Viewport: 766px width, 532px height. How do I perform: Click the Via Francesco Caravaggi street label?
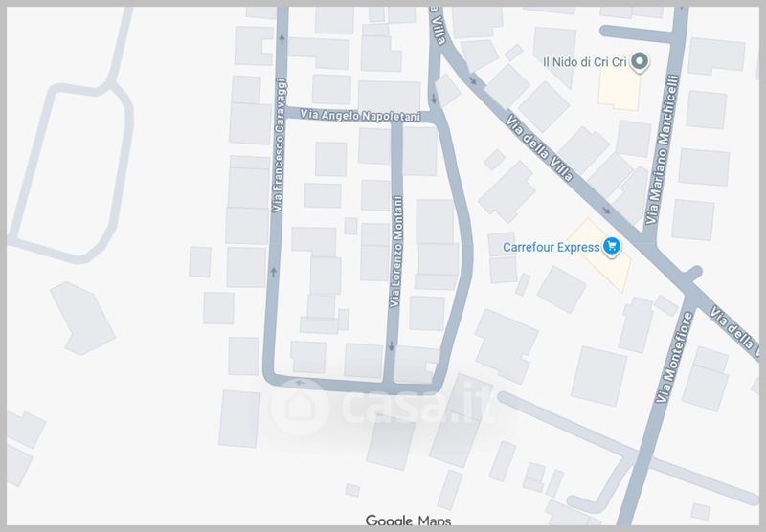[279, 146]
